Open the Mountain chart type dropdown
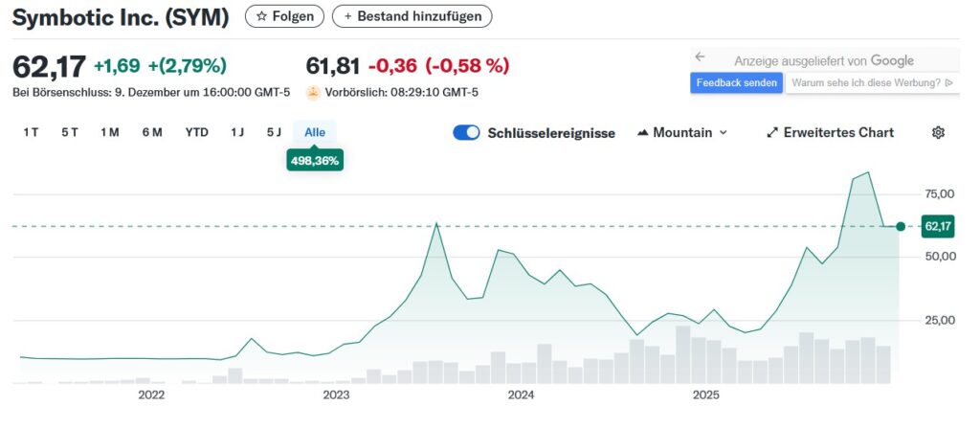 click(681, 132)
